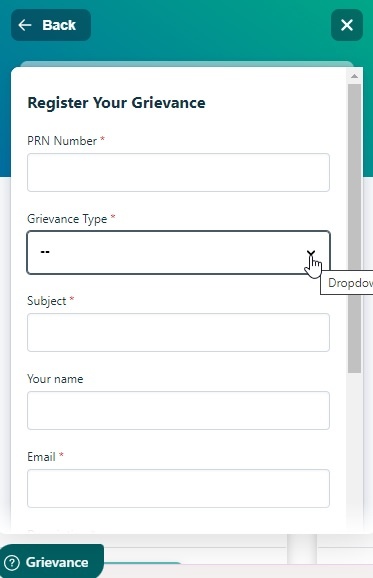Image resolution: width=373 pixels, height=578 pixels.
Task: Focus the PRN Number input field
Action: [x=178, y=173]
